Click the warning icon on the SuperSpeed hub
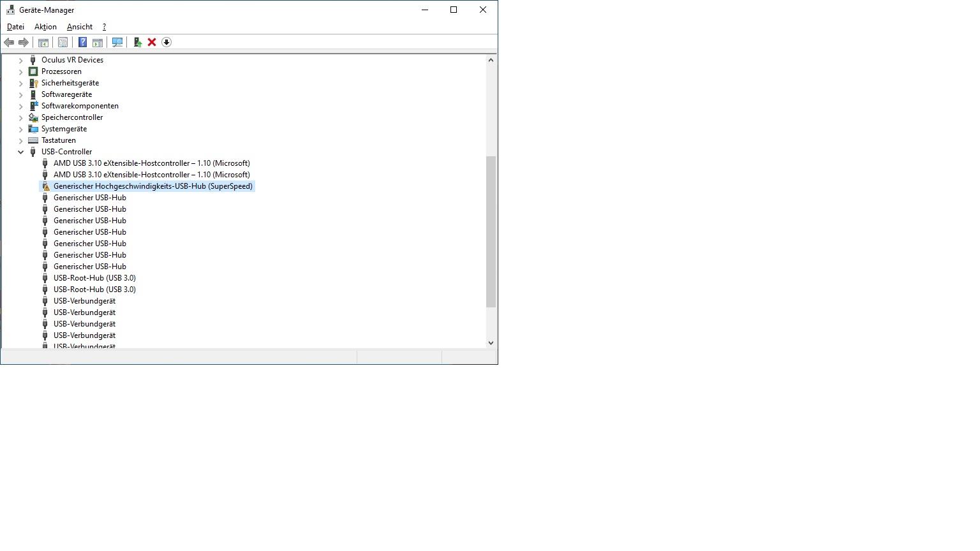Screen dimensions: 980x551 click(45, 186)
